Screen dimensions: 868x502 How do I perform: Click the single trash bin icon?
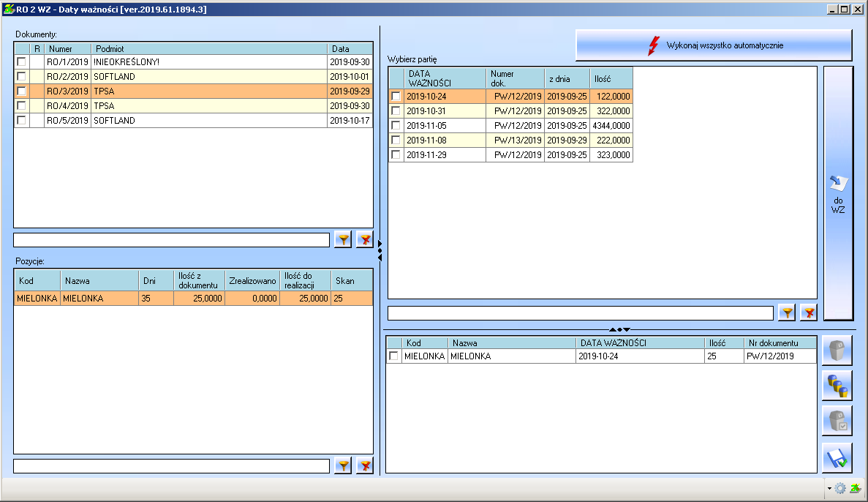(837, 351)
